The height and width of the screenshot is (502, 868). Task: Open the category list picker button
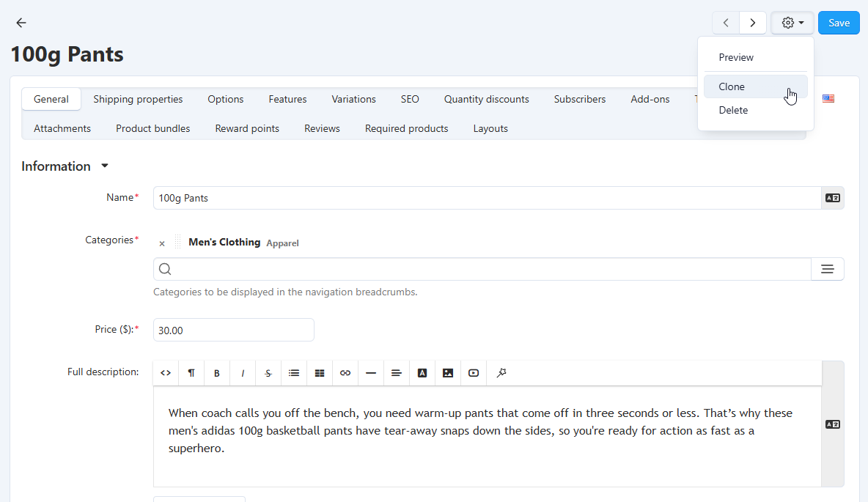(x=828, y=269)
